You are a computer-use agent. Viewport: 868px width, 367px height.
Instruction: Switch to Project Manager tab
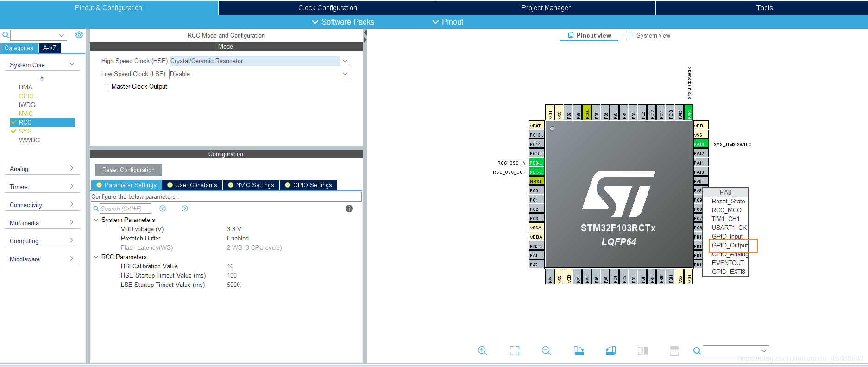pos(546,8)
